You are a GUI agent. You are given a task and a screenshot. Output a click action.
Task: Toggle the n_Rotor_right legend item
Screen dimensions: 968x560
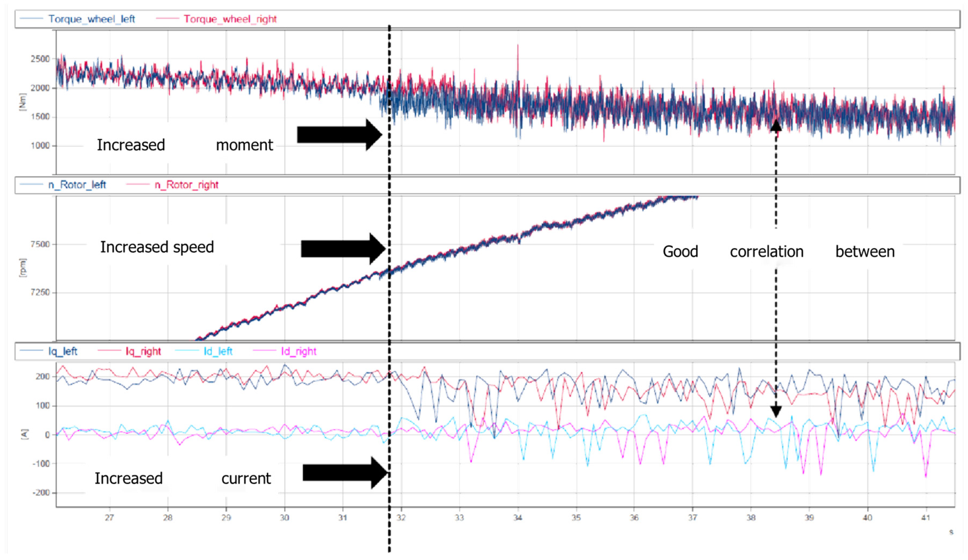(x=186, y=185)
